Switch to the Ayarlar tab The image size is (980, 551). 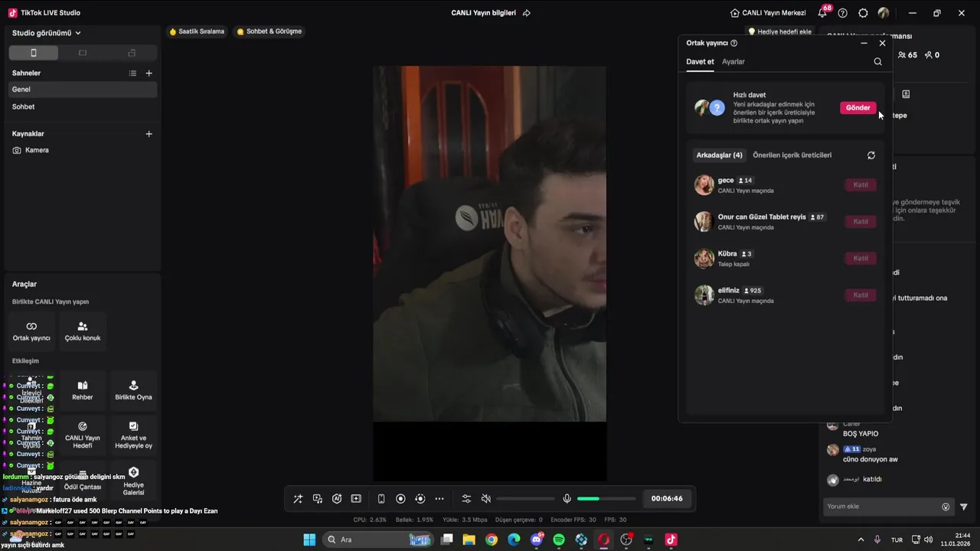[x=733, y=62]
